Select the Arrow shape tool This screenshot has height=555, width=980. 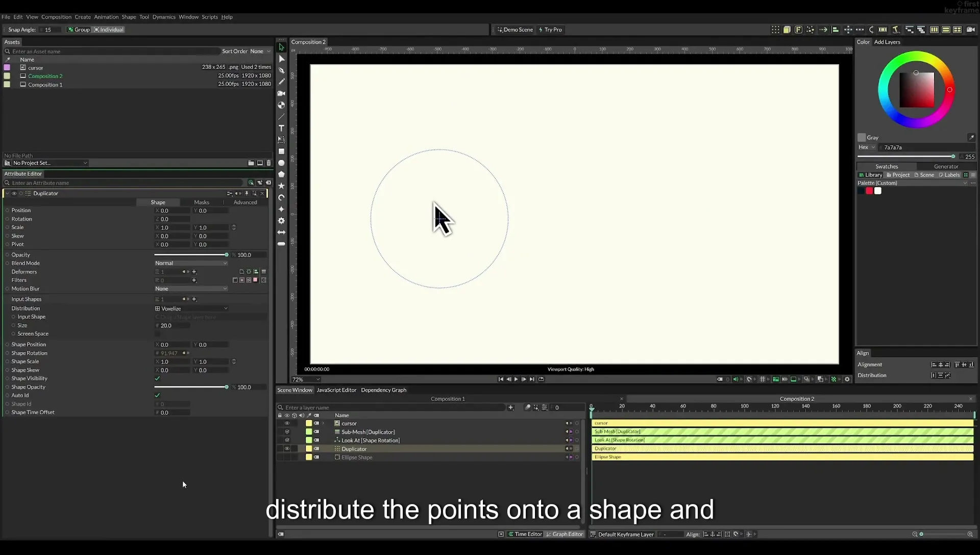(x=281, y=232)
